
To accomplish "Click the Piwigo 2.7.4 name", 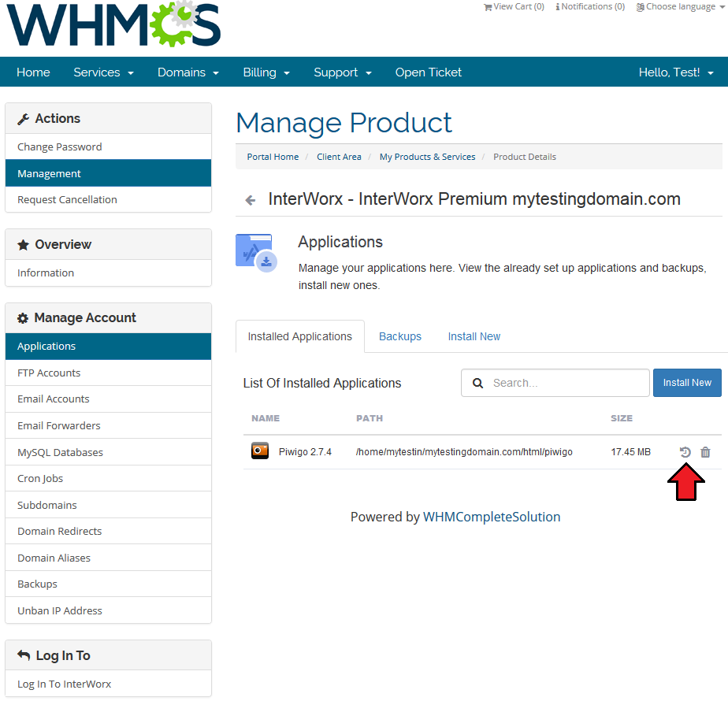I will pyautogui.click(x=305, y=452).
